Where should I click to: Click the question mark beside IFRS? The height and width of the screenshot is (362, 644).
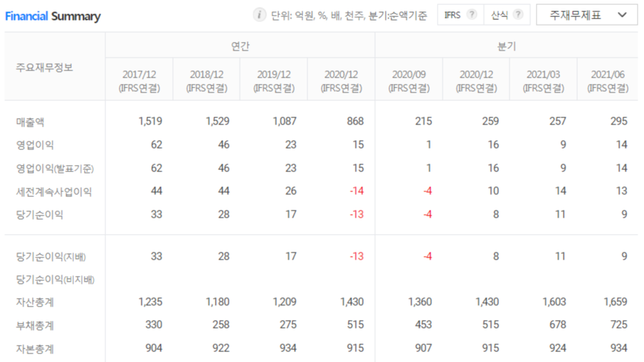pos(473,15)
